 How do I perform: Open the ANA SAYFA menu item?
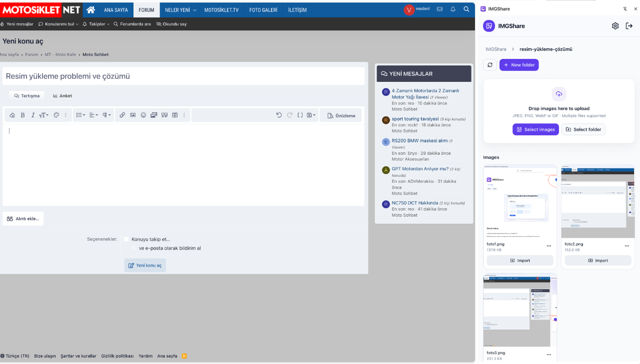(x=116, y=10)
